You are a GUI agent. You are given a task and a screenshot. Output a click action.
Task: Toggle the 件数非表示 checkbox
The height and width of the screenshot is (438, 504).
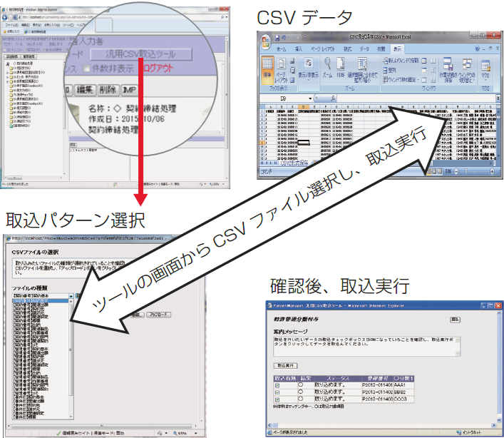coord(86,68)
